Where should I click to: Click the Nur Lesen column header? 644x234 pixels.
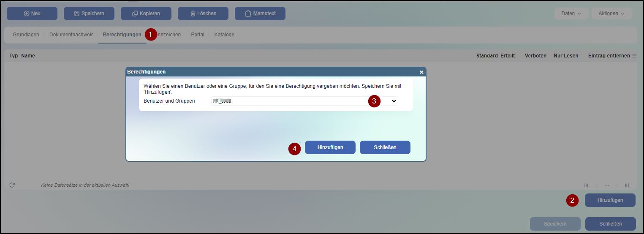pyautogui.click(x=566, y=56)
